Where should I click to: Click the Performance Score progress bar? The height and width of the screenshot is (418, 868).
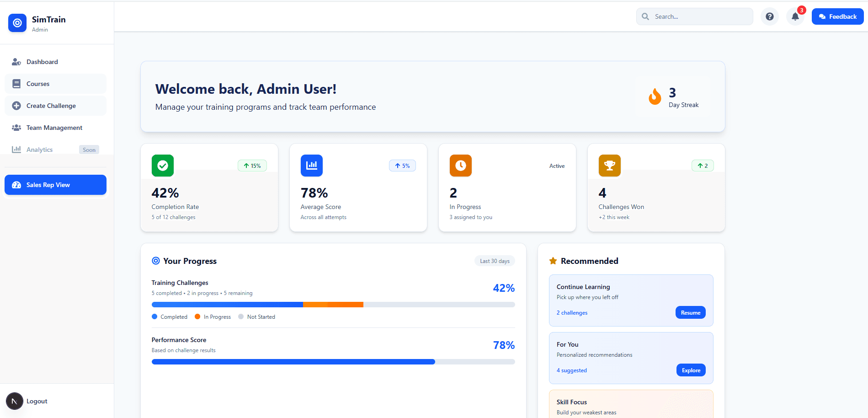pyautogui.click(x=333, y=361)
